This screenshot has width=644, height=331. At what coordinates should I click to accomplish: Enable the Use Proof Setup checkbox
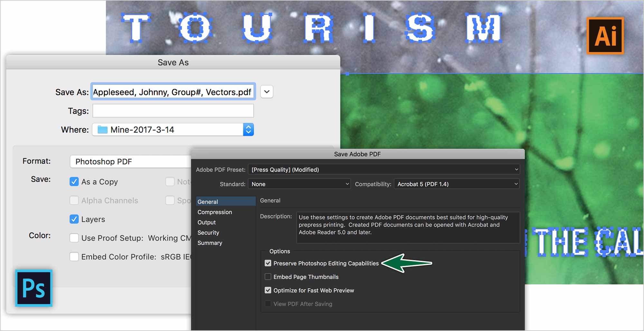tap(74, 238)
